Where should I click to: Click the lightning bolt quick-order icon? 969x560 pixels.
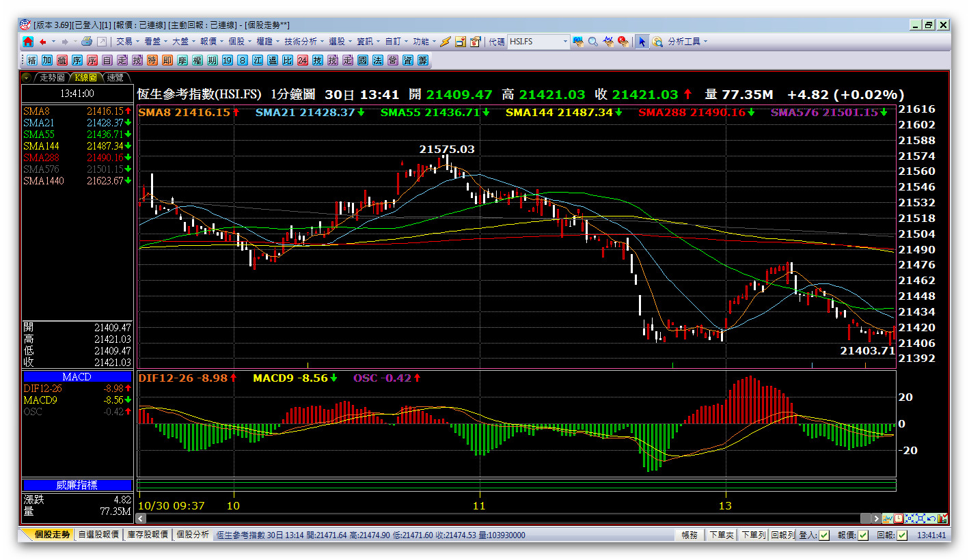pyautogui.click(x=446, y=42)
